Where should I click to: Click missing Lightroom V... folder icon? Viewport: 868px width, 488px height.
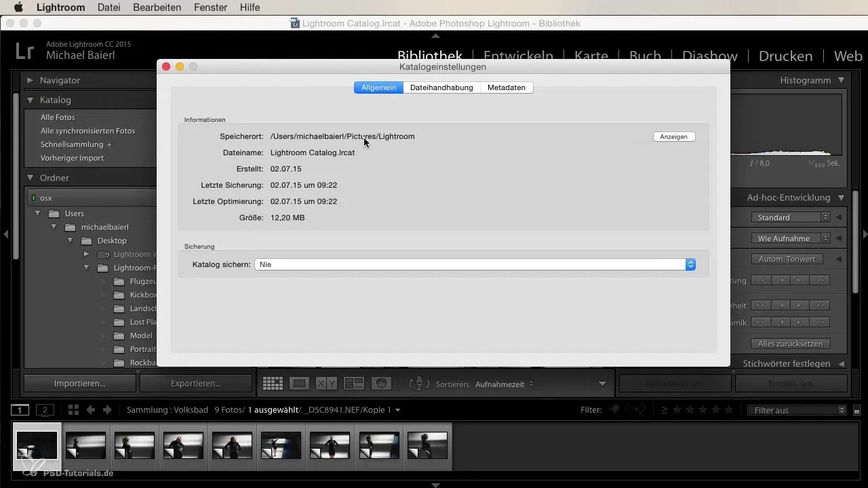[103, 254]
